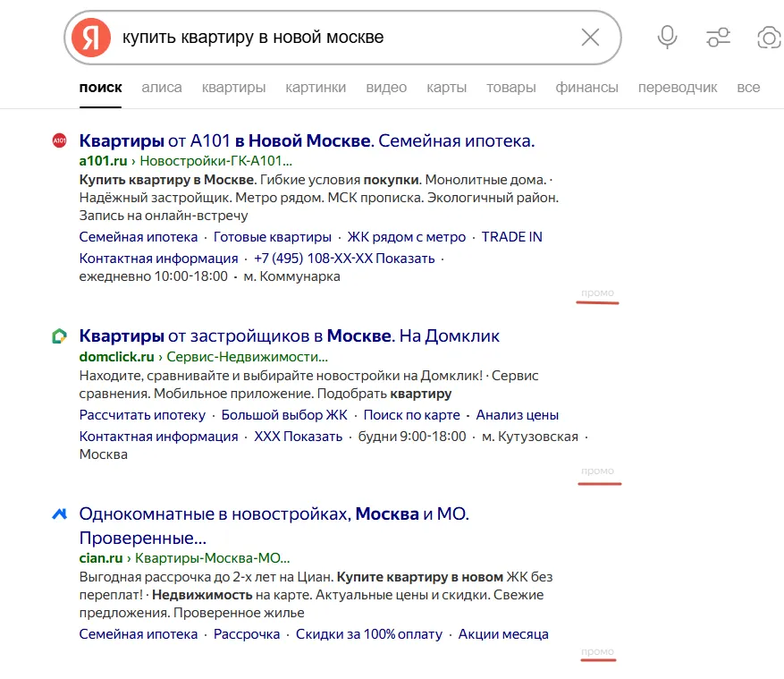Click 'м. Коммунарка' metro text
Screen dimensions: 784x679
[292, 276]
